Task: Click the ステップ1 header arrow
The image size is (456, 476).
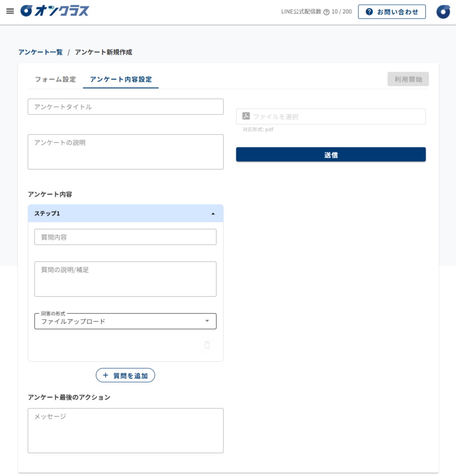Action: (213, 214)
